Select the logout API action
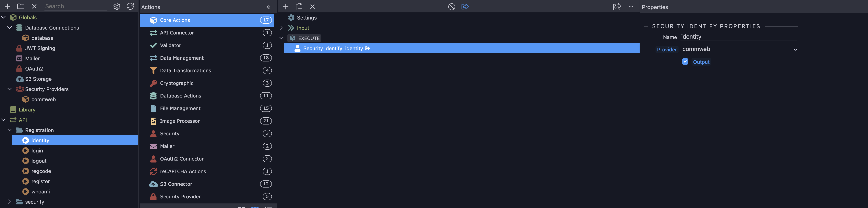This screenshot has height=208, width=868. point(39,161)
